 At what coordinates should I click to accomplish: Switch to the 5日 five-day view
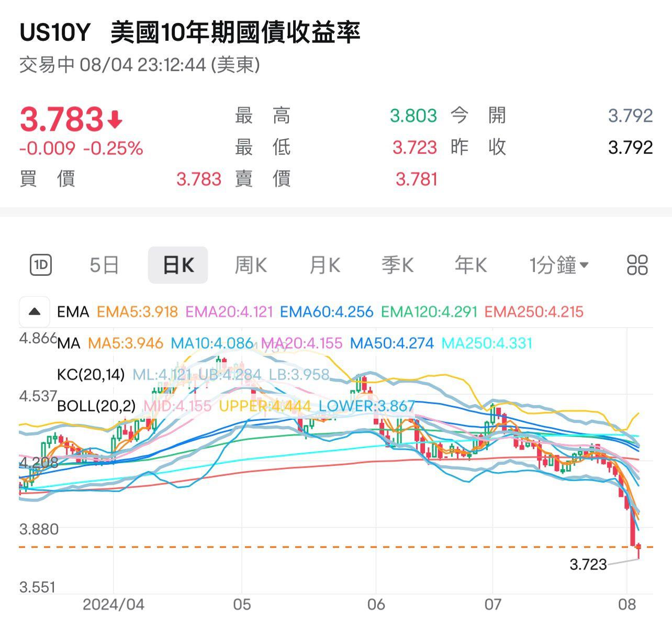pyautogui.click(x=104, y=265)
